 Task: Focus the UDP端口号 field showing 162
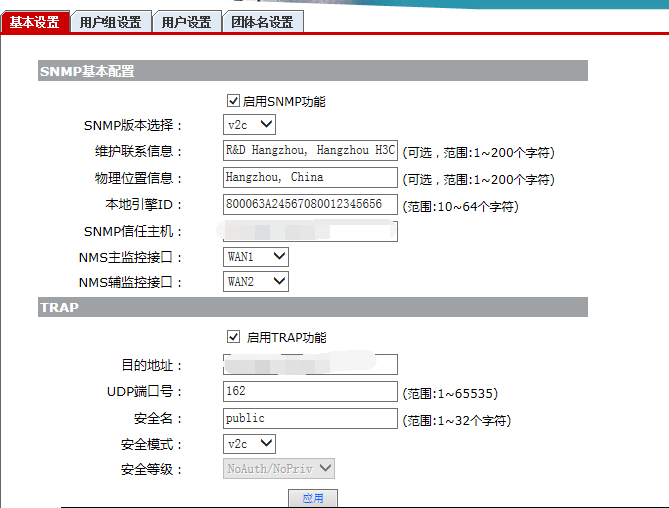point(310,391)
